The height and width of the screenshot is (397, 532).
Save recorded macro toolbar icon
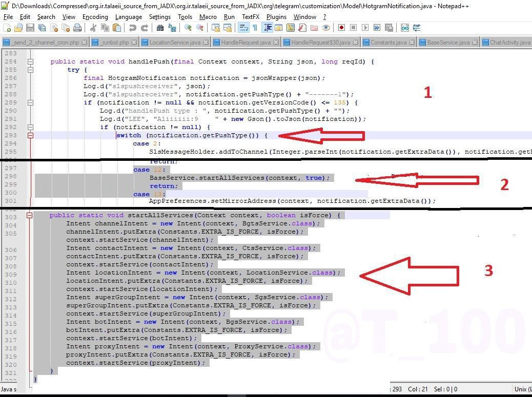tap(389, 28)
